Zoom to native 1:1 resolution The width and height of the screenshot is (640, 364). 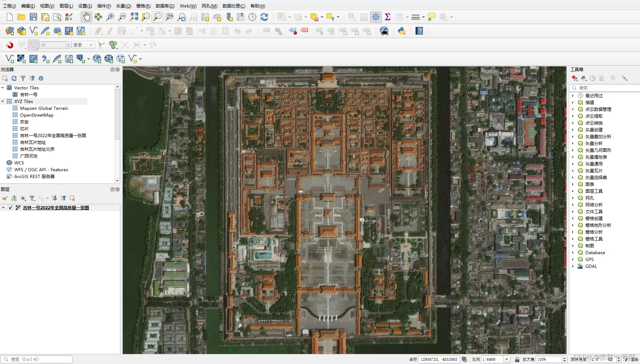click(x=169, y=17)
